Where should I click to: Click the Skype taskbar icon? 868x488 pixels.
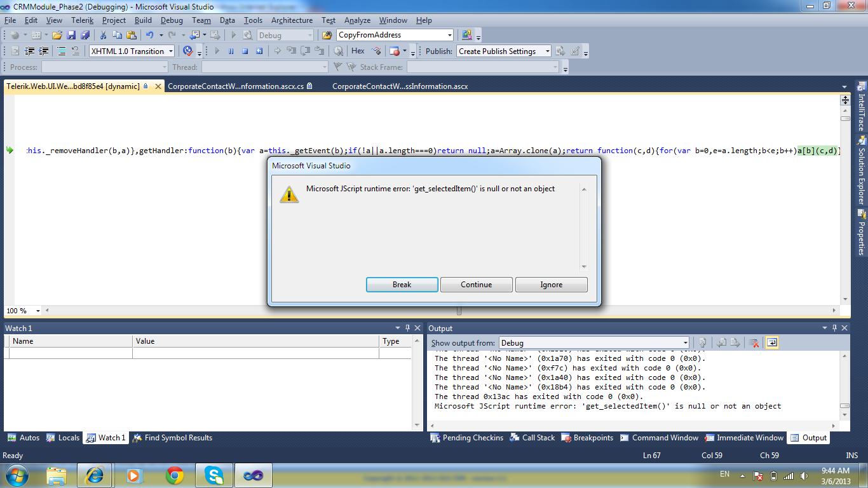pos(214,475)
